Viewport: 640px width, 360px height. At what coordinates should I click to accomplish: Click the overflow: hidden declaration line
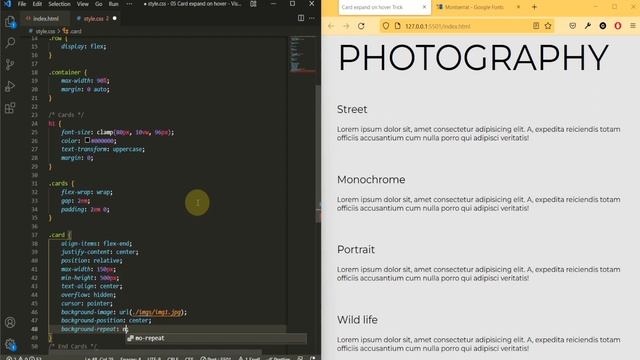pos(88,295)
